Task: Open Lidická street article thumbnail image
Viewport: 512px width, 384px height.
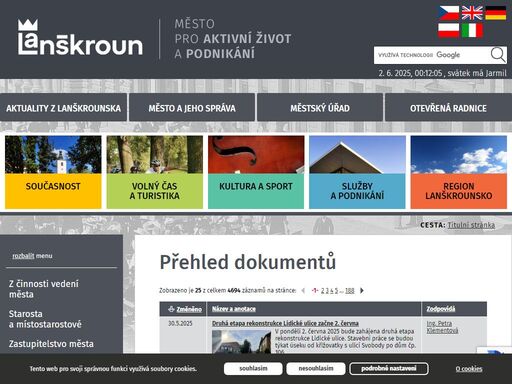Action: click(241, 342)
